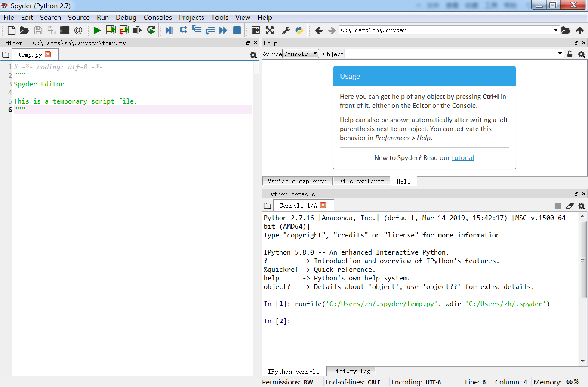Step into the function in debugger
This screenshot has width=588, height=387.
tap(197, 30)
